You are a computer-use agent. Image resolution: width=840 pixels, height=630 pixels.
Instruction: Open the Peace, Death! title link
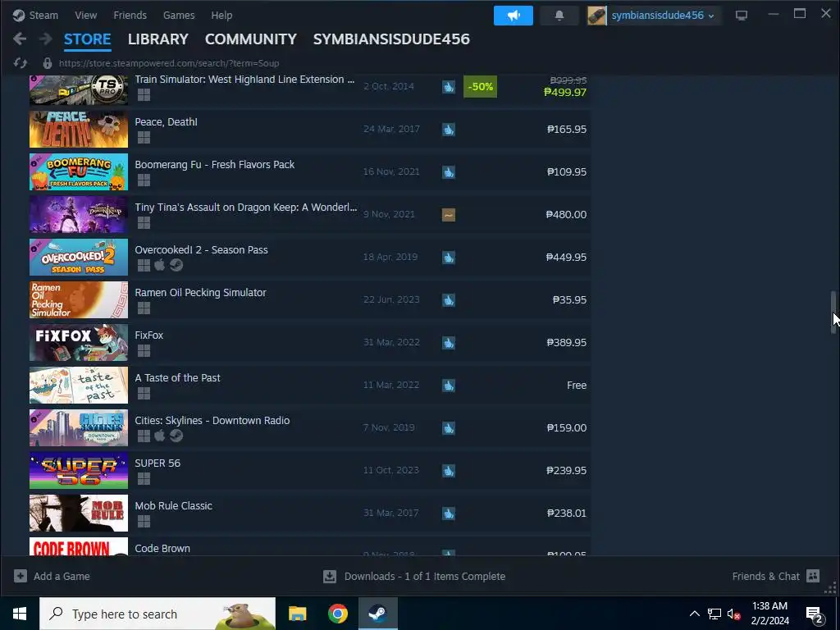(166, 121)
